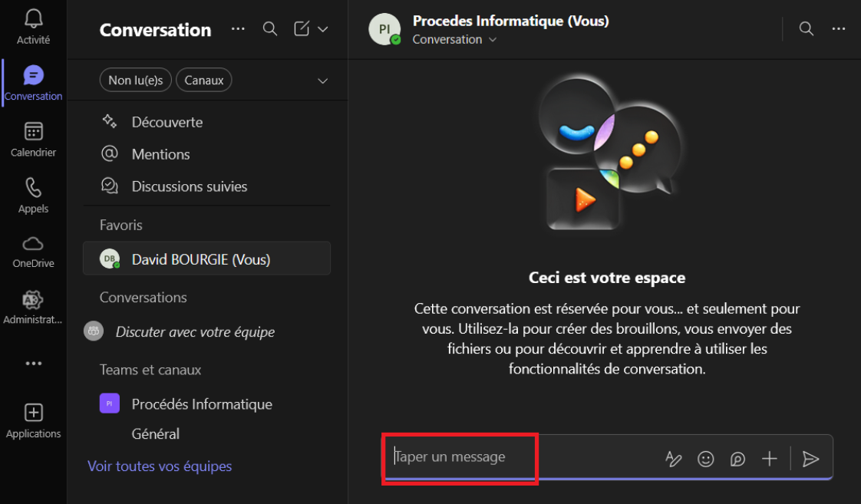Viewport: 861px width, 504px height.
Task: Open the Mentions view
Action: (x=160, y=154)
